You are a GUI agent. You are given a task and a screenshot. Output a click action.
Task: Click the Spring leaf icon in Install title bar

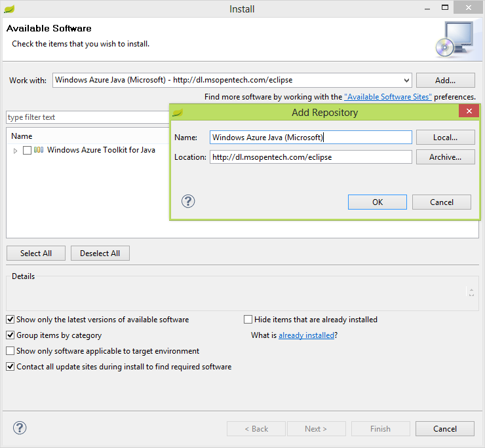[x=9, y=9]
